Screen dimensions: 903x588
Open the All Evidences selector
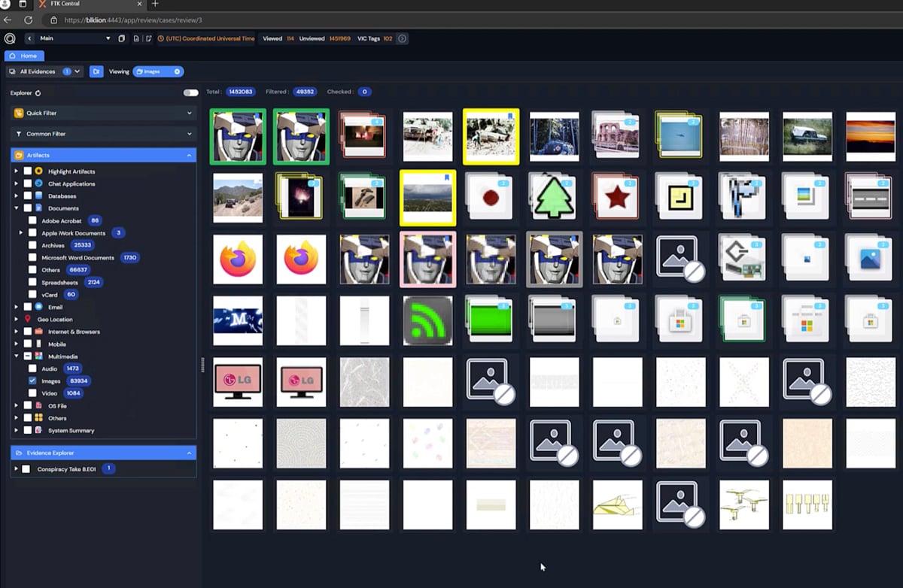44,71
